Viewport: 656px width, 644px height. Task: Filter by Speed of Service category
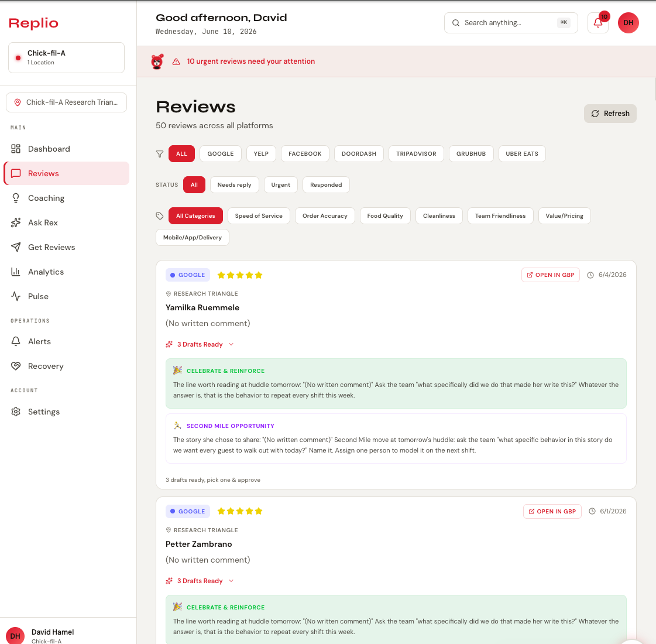[259, 216]
